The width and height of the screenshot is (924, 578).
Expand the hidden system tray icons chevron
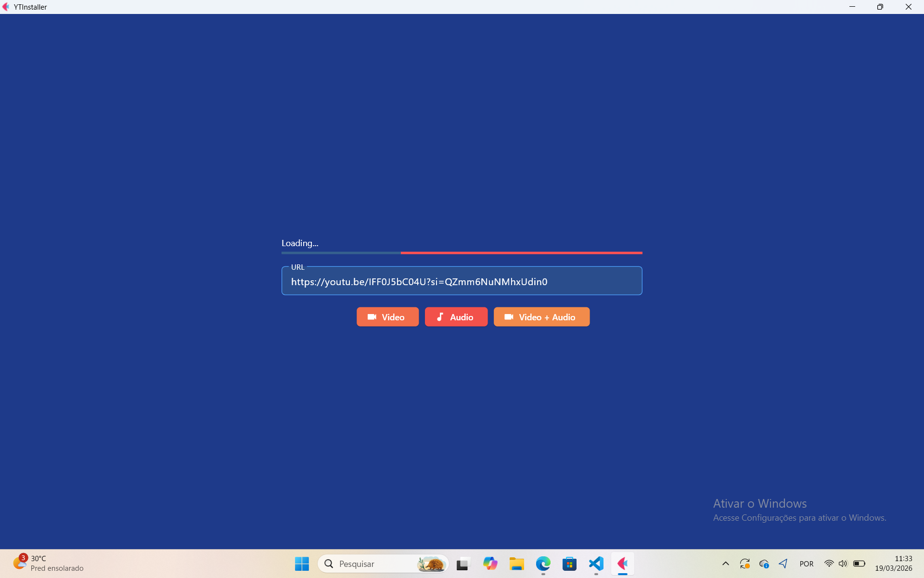click(725, 564)
